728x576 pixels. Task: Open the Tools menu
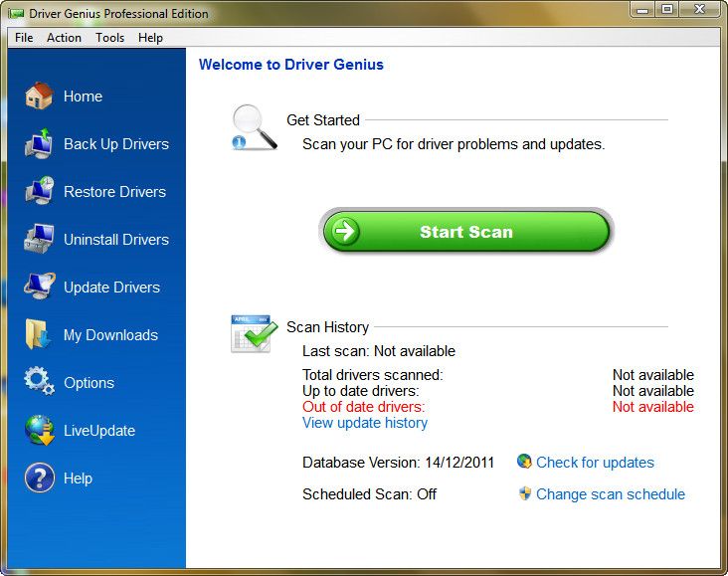[110, 38]
